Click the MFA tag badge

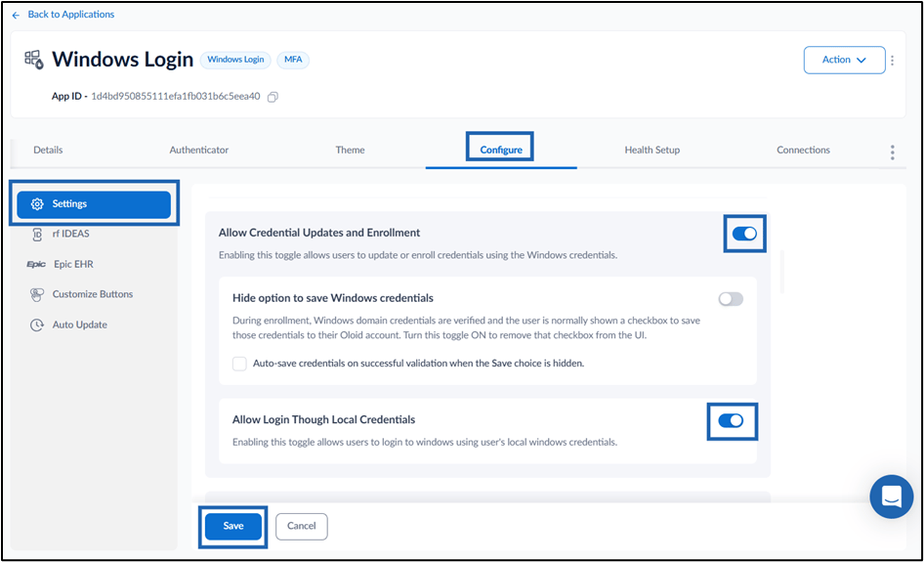[293, 60]
